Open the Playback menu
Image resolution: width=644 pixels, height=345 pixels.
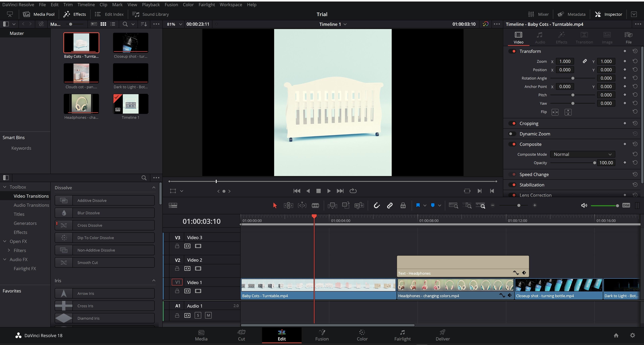pyautogui.click(x=151, y=5)
